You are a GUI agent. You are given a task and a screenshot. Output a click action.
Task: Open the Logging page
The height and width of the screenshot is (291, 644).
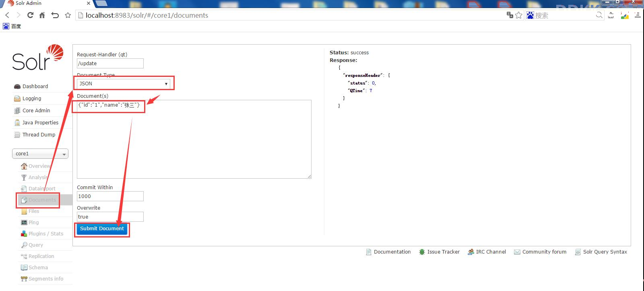(x=32, y=98)
